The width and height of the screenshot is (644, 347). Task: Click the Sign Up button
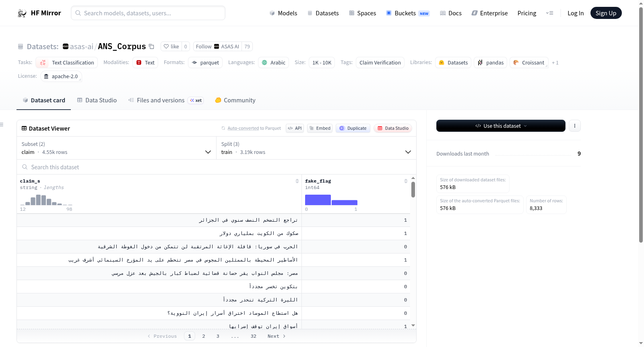point(606,13)
